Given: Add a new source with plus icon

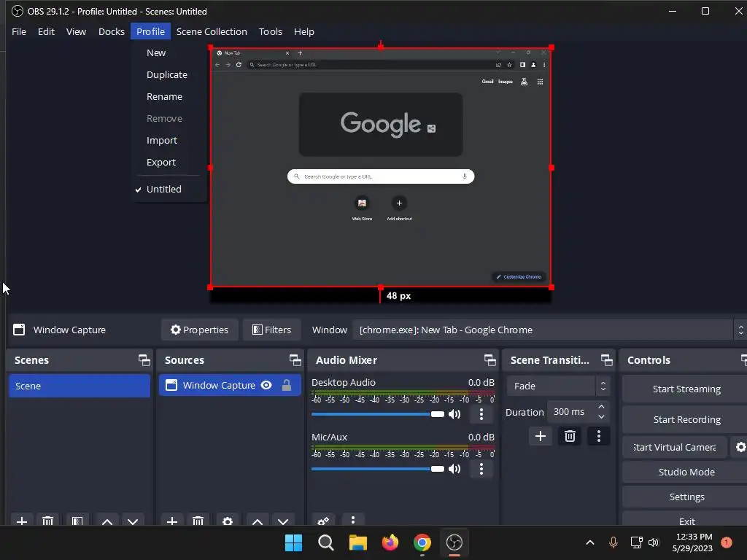Looking at the screenshot, I should (172, 521).
